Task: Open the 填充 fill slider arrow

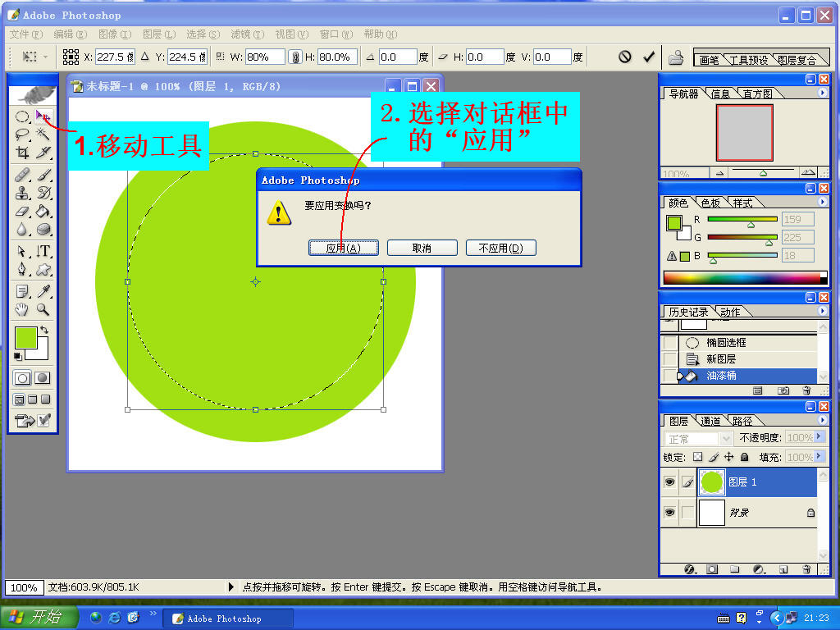Action: pos(819,457)
